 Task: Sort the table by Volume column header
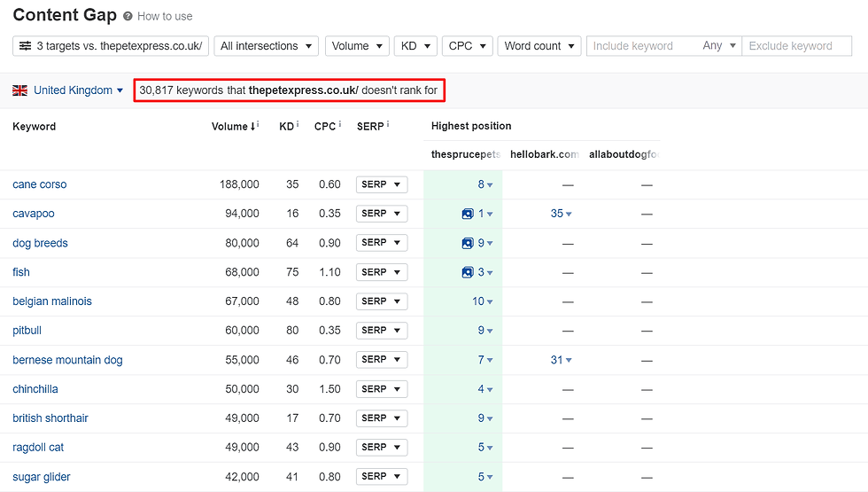coord(233,126)
